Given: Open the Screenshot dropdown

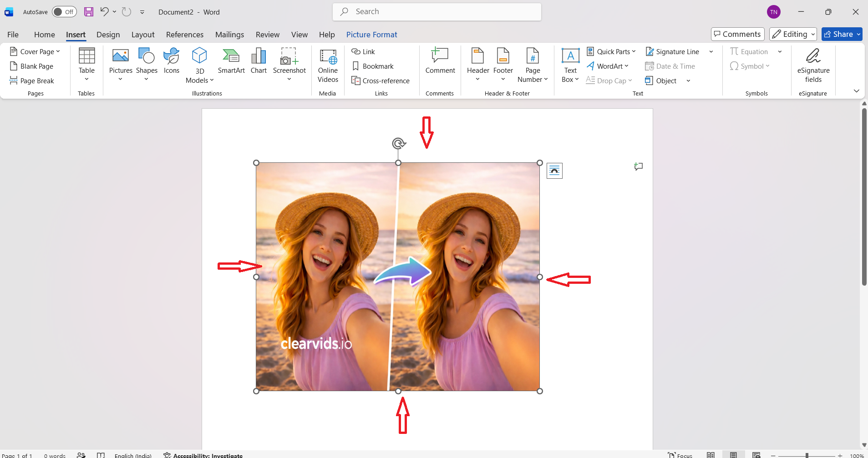Looking at the screenshot, I should (x=289, y=79).
